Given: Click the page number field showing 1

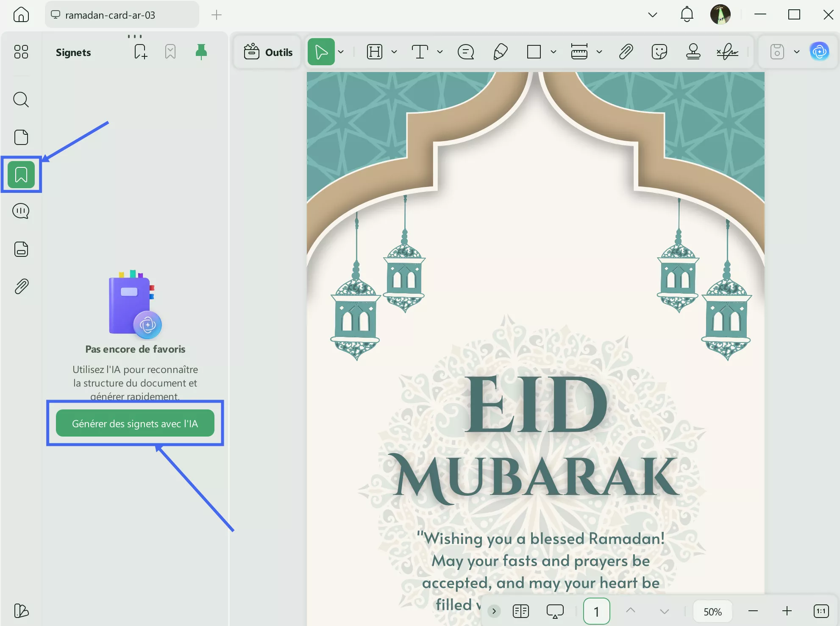Looking at the screenshot, I should 596,611.
